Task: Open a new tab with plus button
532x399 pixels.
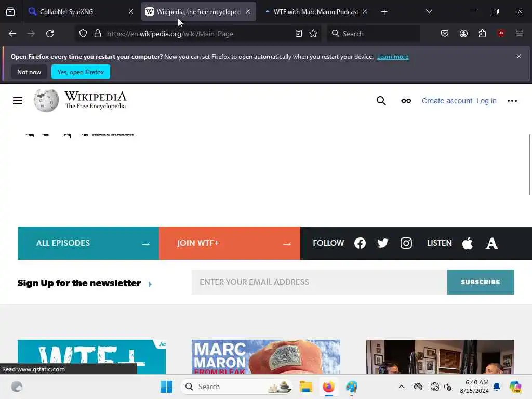Action: pos(384,12)
